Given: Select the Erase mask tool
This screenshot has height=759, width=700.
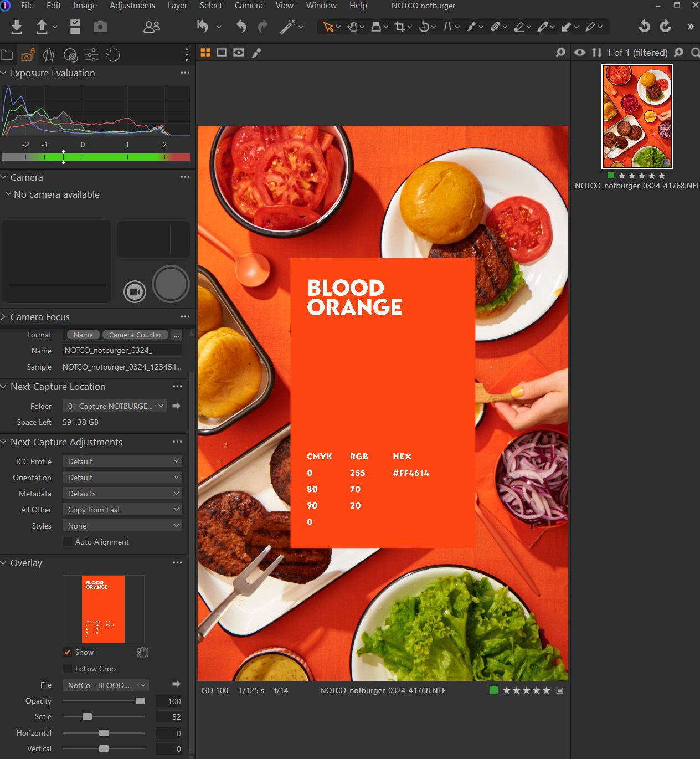Looking at the screenshot, I should [x=519, y=27].
